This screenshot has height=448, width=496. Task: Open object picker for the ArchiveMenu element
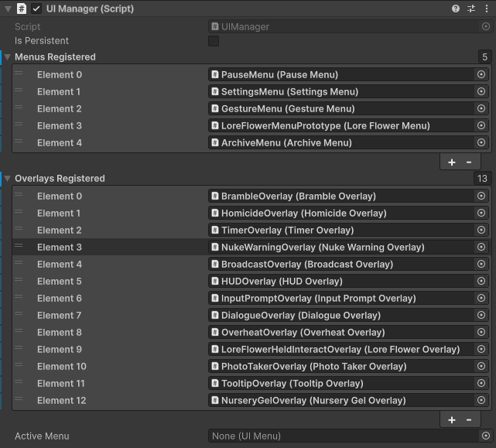(x=481, y=142)
